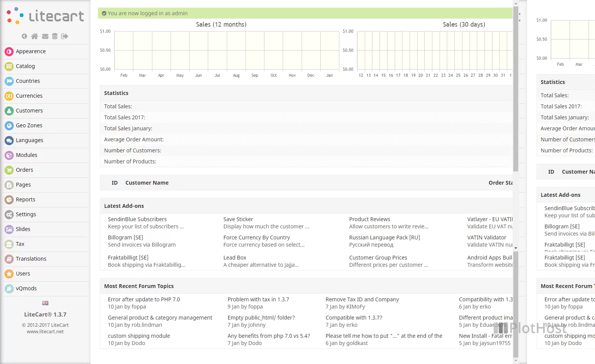Open the SendinBlue Subscribers add-on
Image resolution: width=595 pixels, height=364 pixels.
(137, 219)
